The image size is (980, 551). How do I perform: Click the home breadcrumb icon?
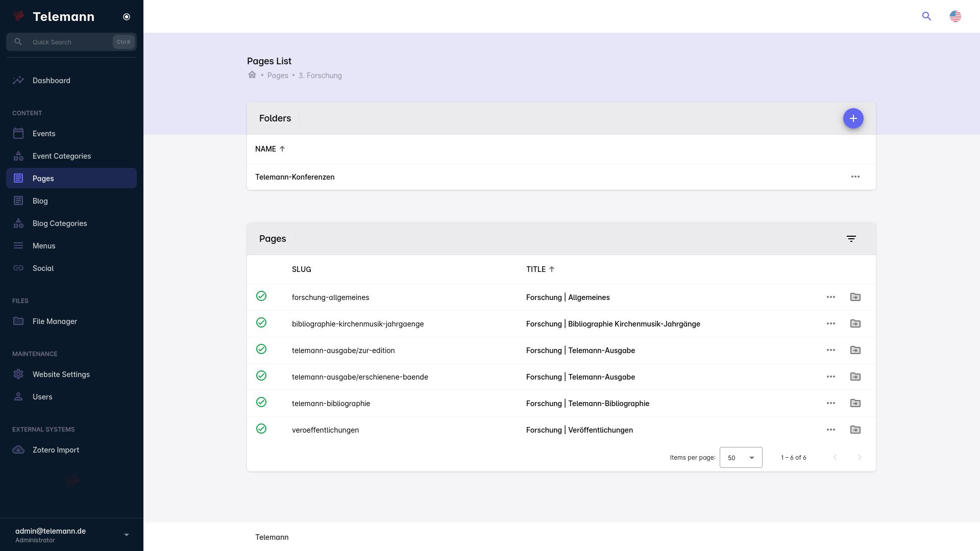click(x=252, y=75)
